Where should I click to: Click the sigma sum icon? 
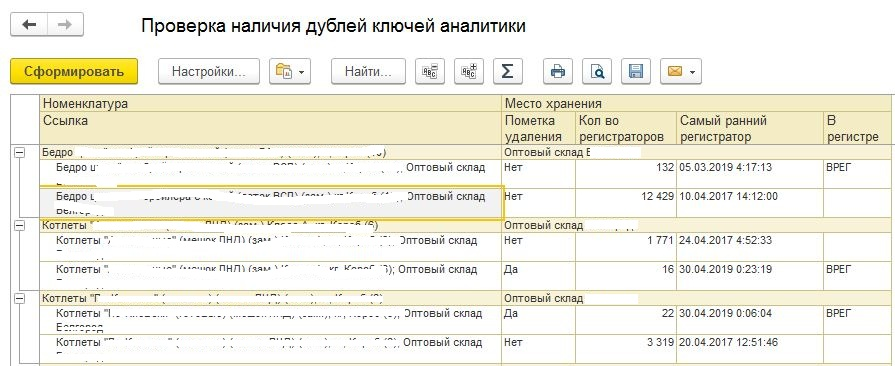click(507, 71)
